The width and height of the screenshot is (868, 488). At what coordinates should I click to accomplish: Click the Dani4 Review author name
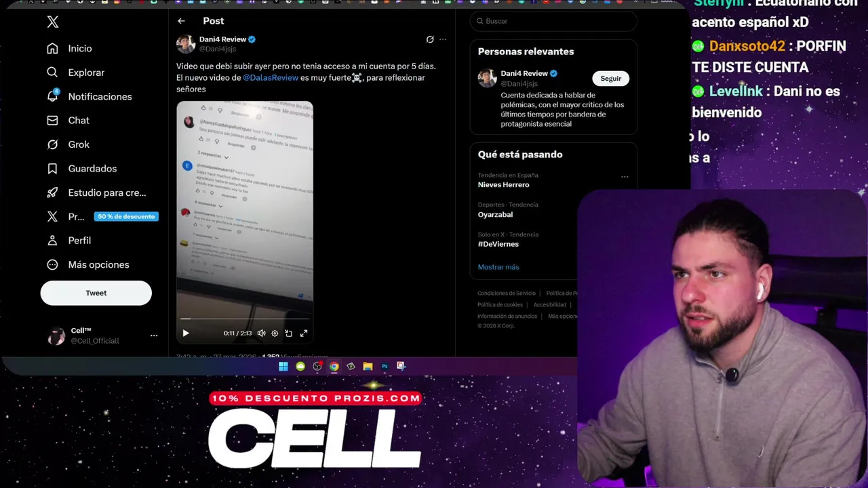pyautogui.click(x=222, y=39)
